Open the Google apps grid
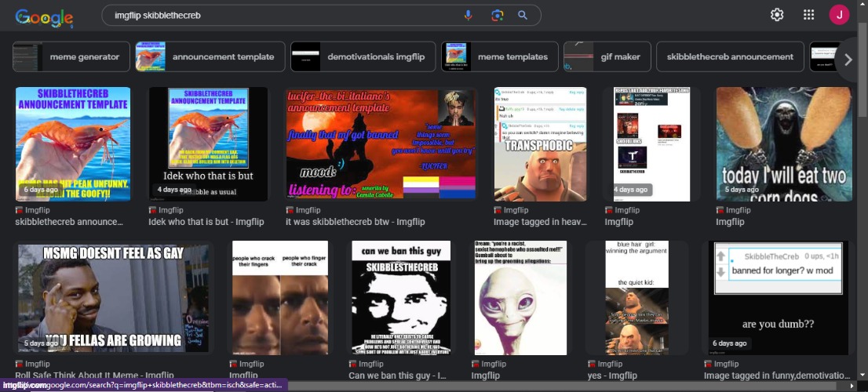Viewport: 868px width, 392px height. tap(808, 15)
